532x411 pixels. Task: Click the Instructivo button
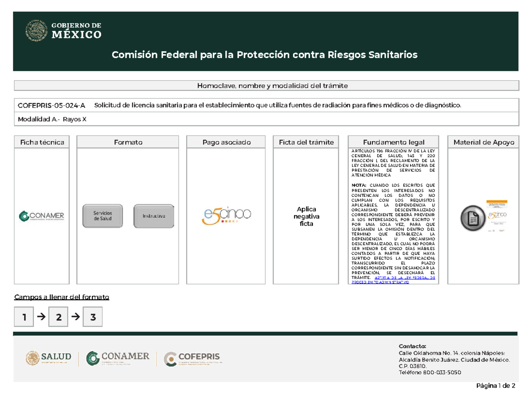(153, 216)
